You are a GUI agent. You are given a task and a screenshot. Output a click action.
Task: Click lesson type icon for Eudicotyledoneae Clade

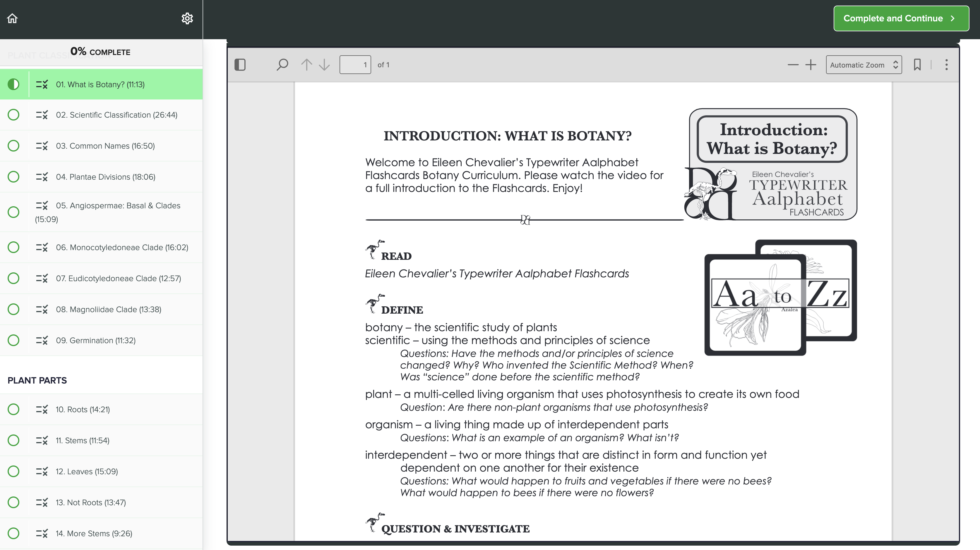42,278
